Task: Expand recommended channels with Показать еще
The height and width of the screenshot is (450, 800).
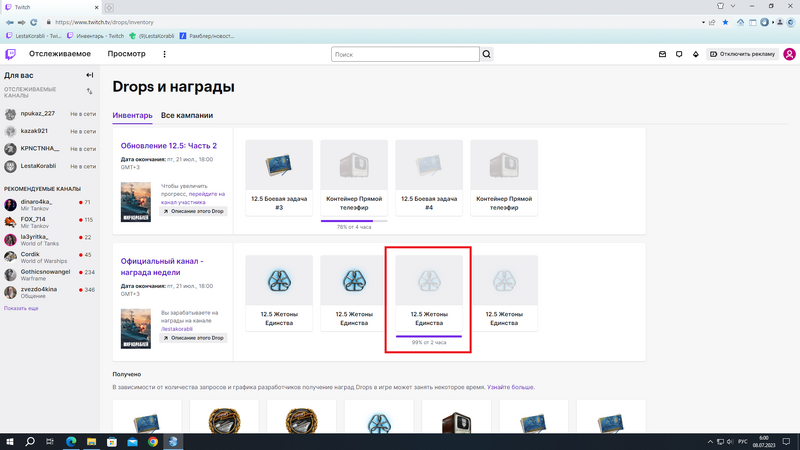Action: tap(22, 308)
